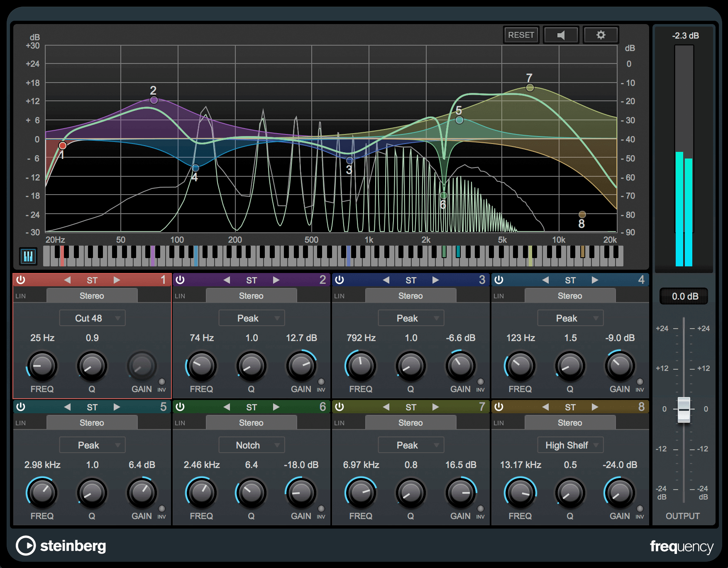Toggle the piano keyboard display icon
The height and width of the screenshot is (568, 728).
click(x=28, y=256)
